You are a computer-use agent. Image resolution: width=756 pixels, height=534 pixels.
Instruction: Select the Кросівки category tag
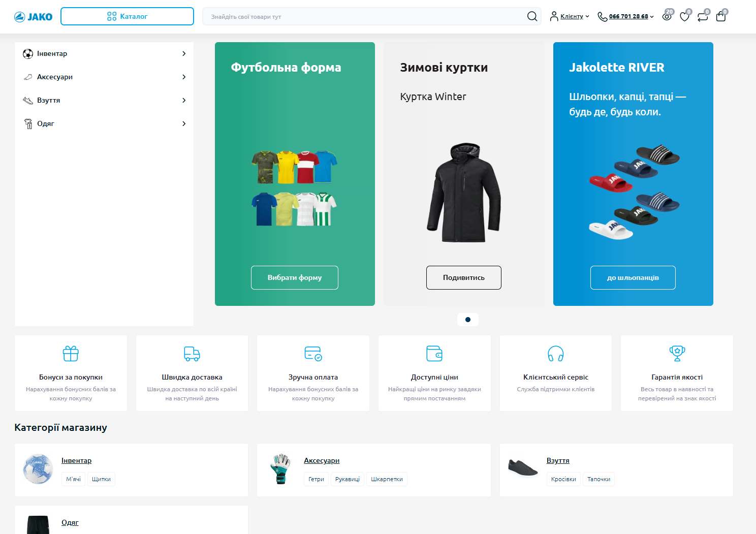point(563,479)
